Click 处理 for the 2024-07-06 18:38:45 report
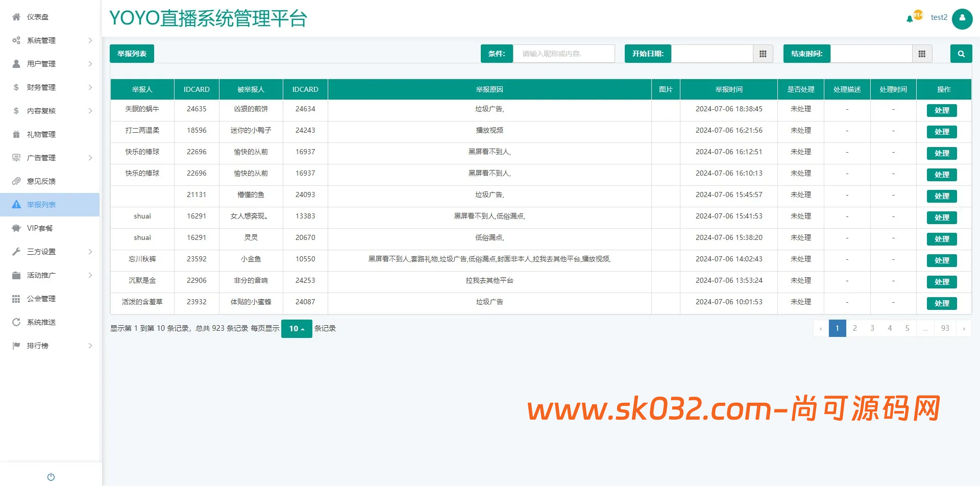 (941, 110)
